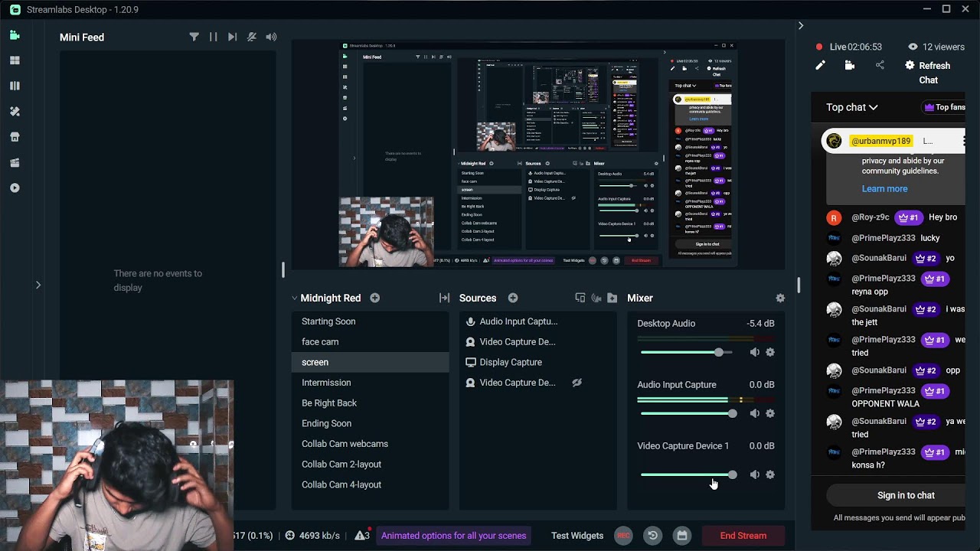
Task: Collapse the chat panel with top chevron
Action: (x=801, y=25)
